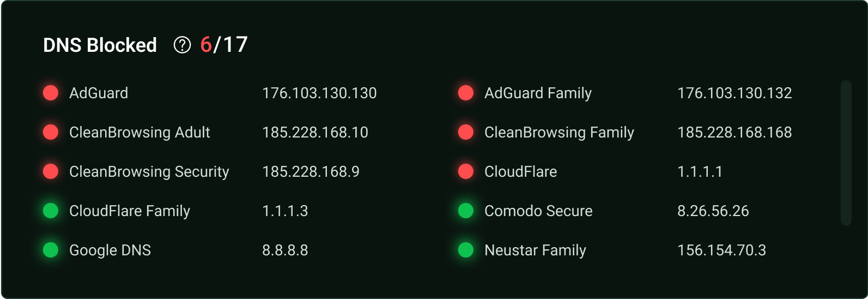This screenshot has height=299, width=868.
Task: Click the vertical scrollbar of DNS list
Action: click(x=846, y=153)
